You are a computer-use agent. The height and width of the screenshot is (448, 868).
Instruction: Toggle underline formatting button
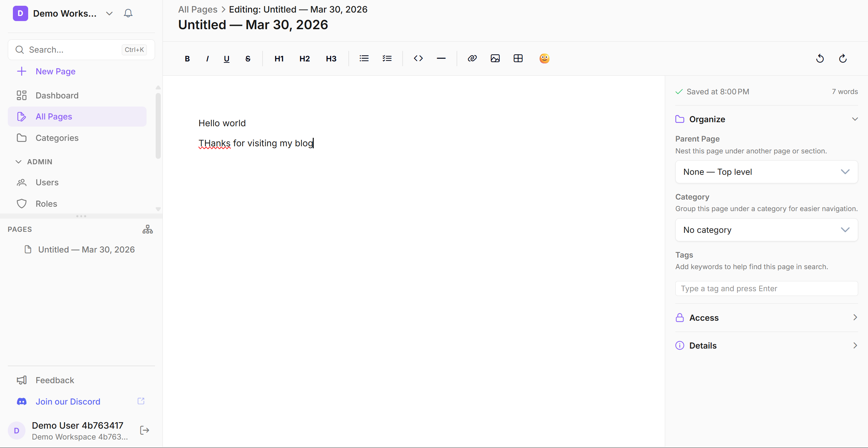227,59
